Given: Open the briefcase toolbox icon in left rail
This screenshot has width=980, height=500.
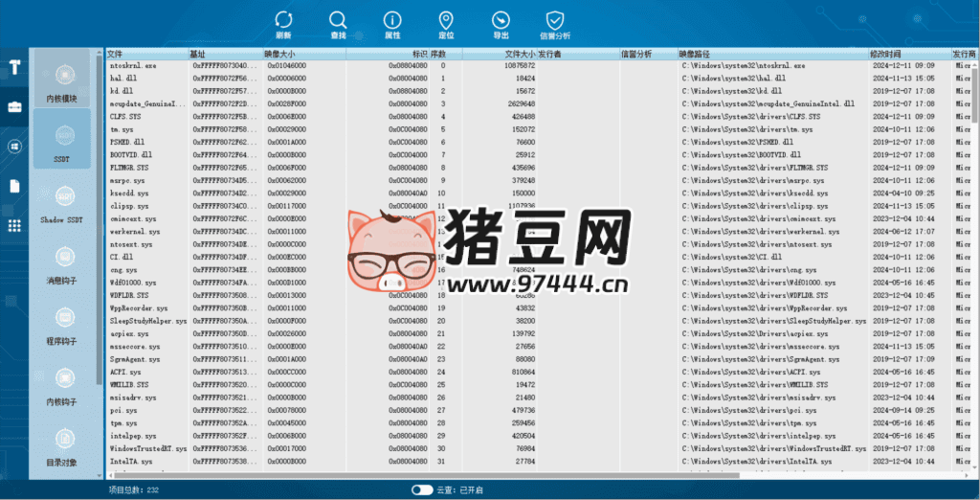Looking at the screenshot, I should tap(14, 107).
